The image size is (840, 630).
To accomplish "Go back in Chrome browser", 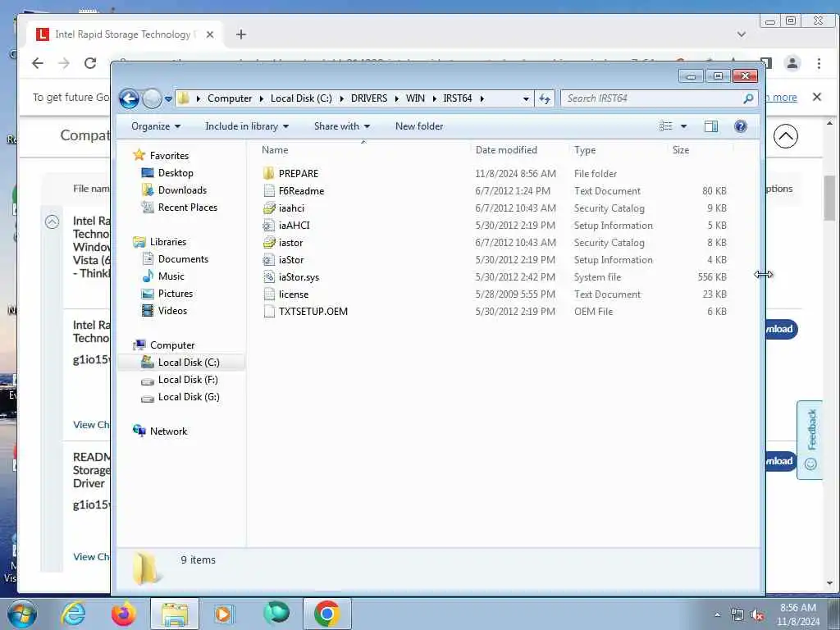I will pyautogui.click(x=38, y=63).
